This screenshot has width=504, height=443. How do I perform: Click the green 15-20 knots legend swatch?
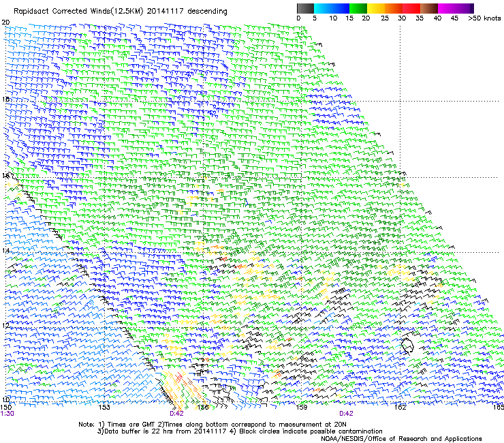358,8
